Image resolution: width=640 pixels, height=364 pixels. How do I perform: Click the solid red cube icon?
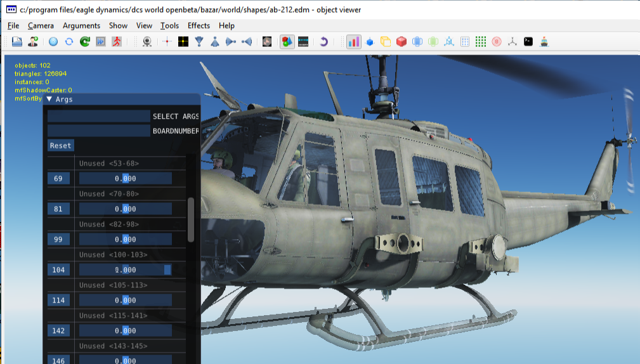[x=401, y=42]
